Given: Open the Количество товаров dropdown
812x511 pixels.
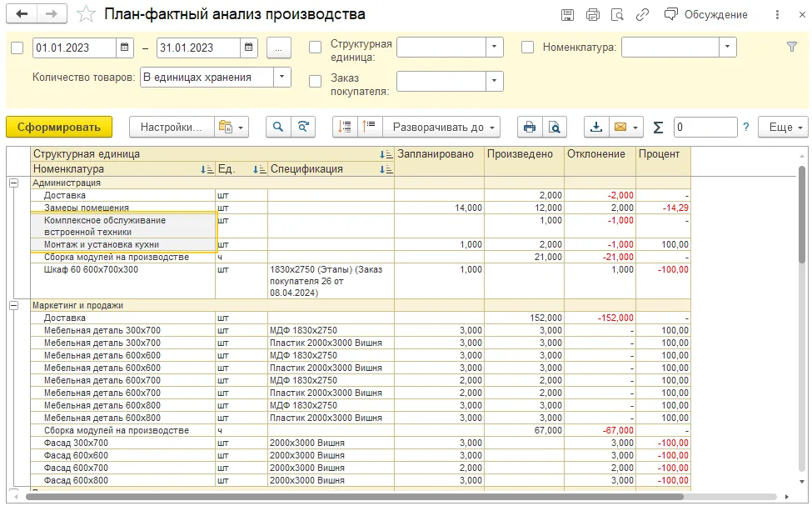Looking at the screenshot, I should pyautogui.click(x=282, y=78).
